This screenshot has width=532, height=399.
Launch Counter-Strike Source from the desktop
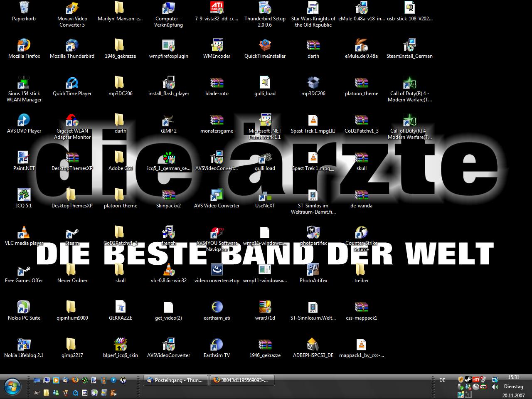[x=361, y=233]
